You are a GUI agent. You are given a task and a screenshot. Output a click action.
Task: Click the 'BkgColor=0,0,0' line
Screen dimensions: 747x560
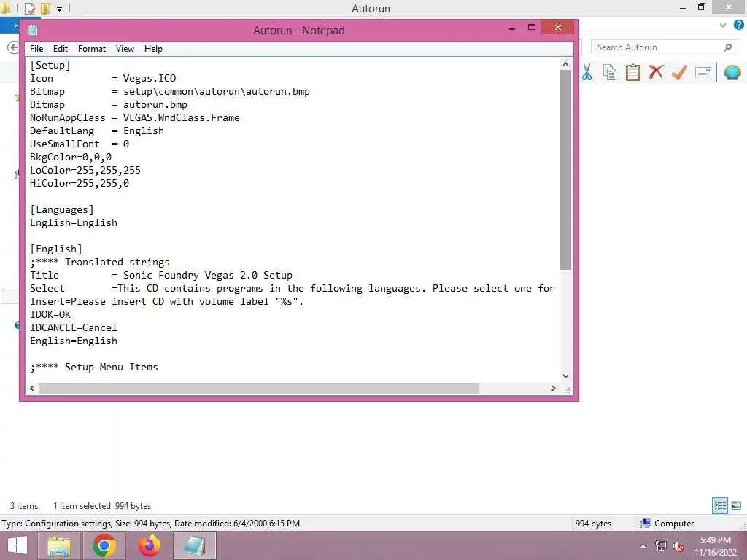pos(71,157)
